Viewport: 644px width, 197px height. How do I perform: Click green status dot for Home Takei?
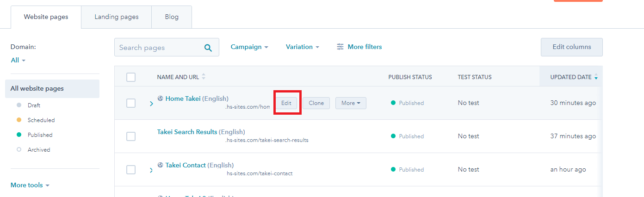[393, 103]
